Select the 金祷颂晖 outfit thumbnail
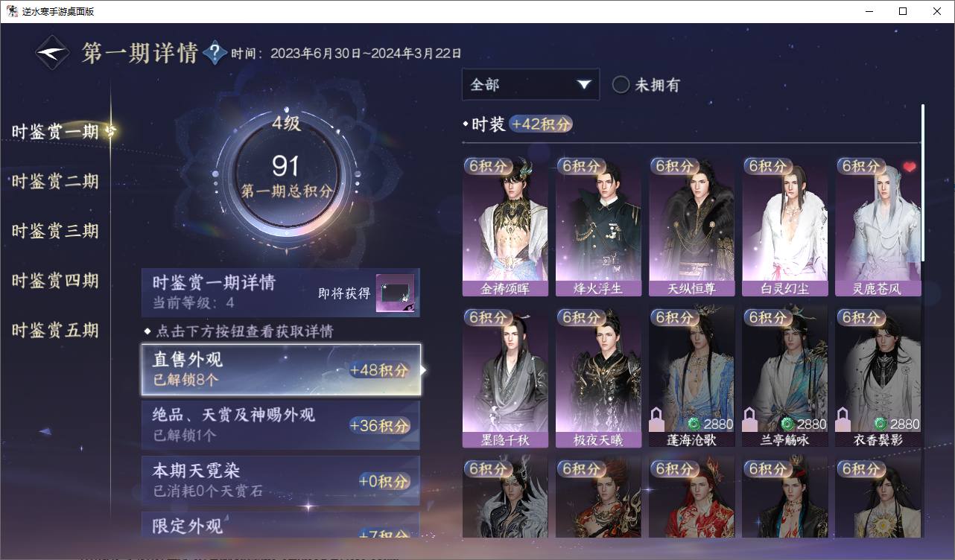 505,226
